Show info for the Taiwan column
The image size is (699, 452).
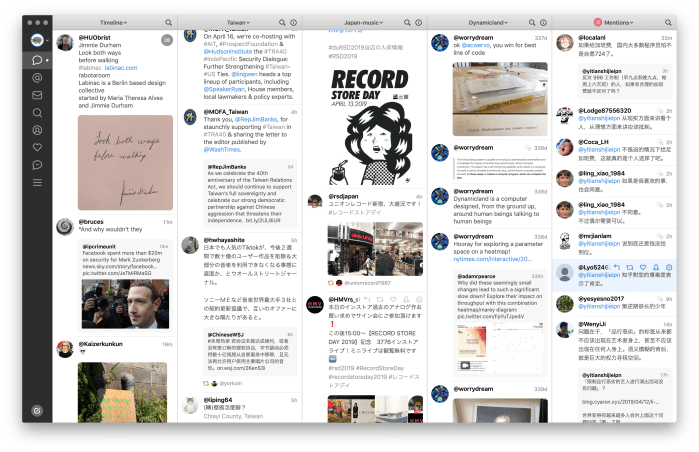click(293, 22)
